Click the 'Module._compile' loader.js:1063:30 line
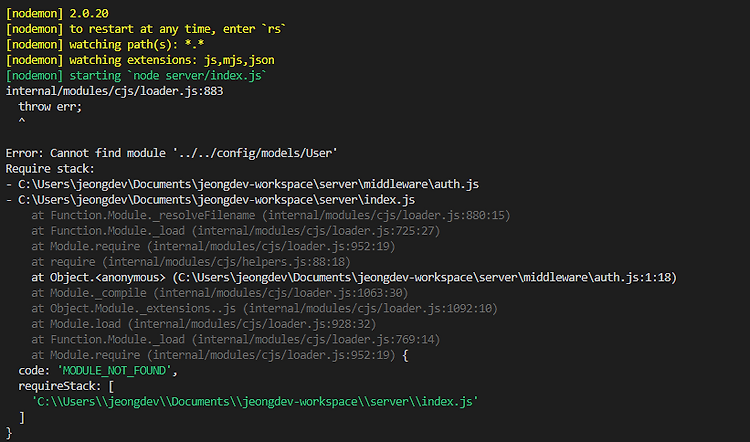Image resolution: width=750 pixels, height=442 pixels. click(x=220, y=293)
